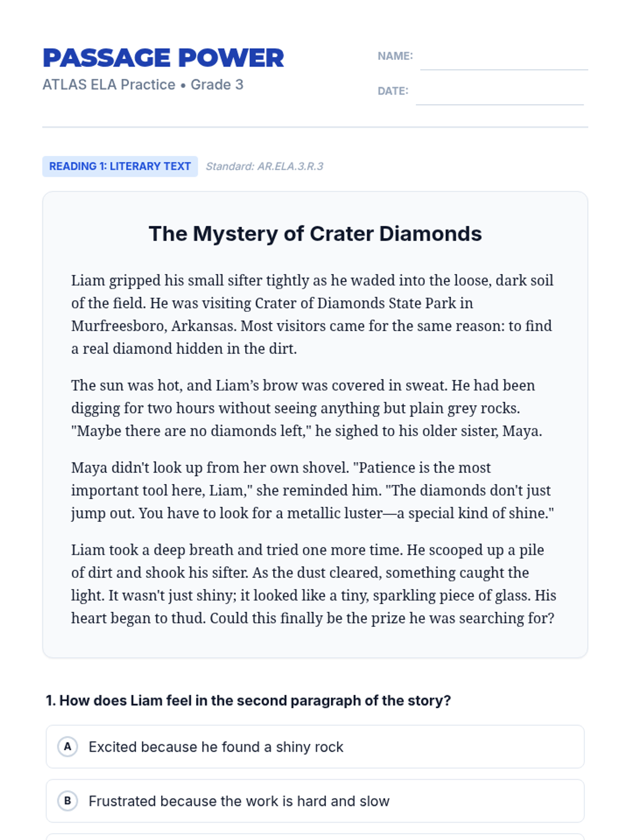Click 'ATLAS ELA Practice • Grade 3' subtitle

(x=143, y=85)
